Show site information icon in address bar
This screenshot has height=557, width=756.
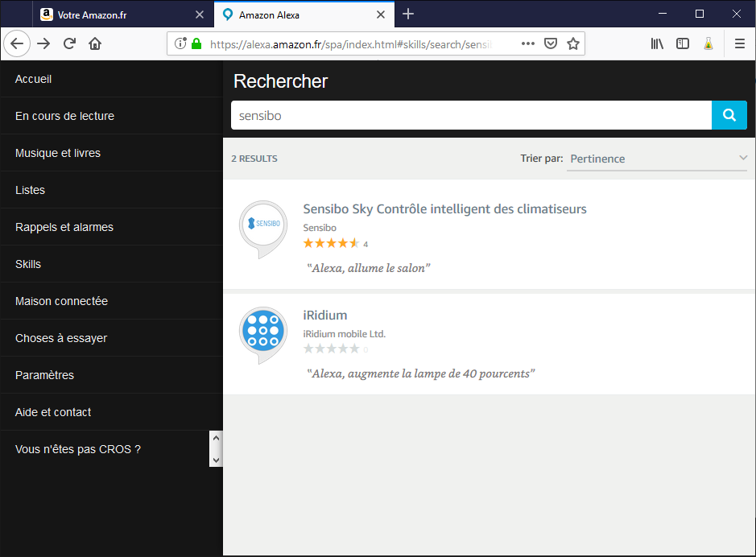pos(180,43)
